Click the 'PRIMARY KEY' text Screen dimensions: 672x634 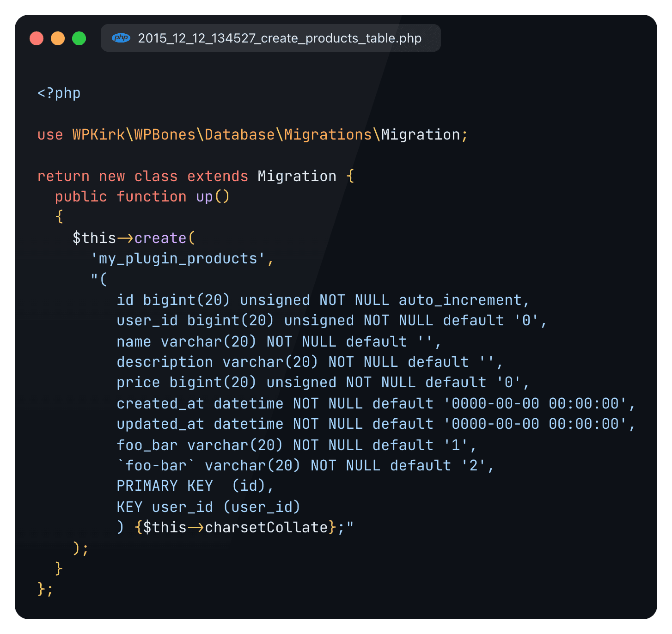click(165, 486)
